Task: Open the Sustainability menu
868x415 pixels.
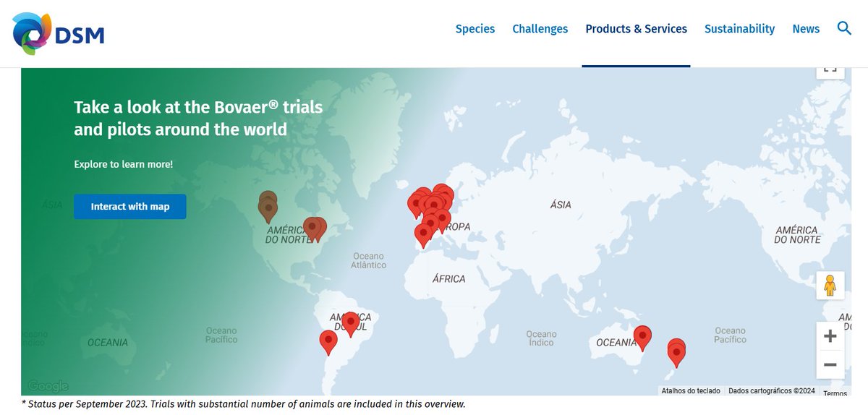Action: 740,29
